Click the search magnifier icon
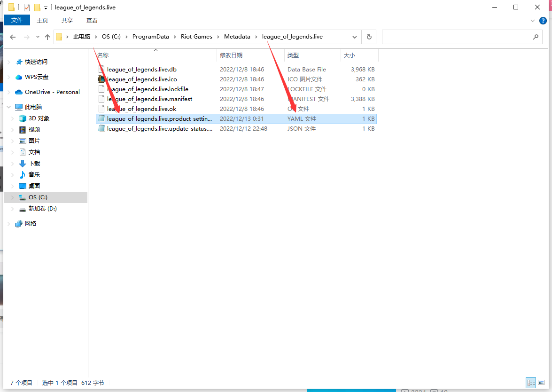This screenshot has height=392, width=552. tap(536, 37)
